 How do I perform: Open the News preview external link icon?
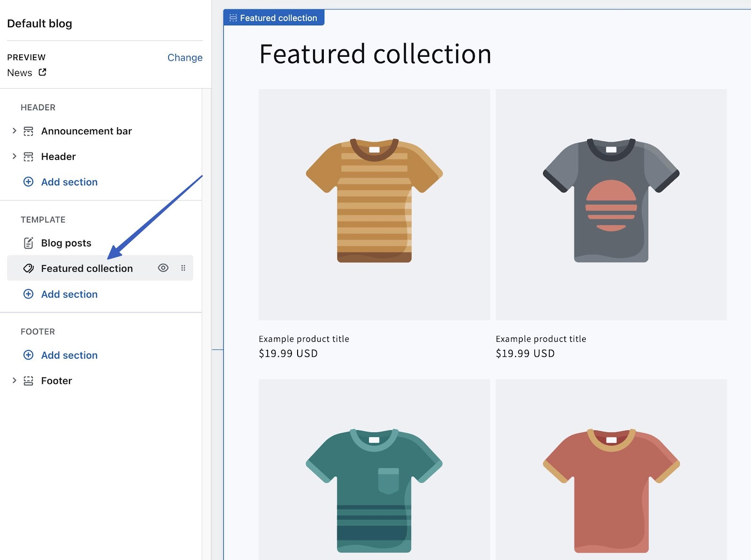42,72
